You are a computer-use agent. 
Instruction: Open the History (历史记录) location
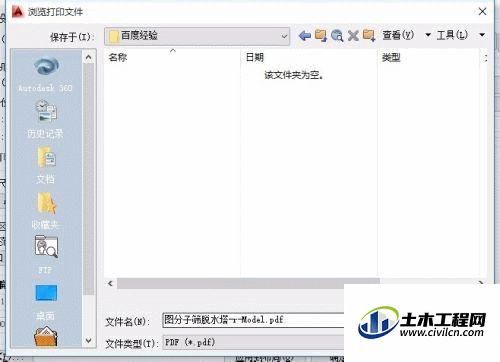coord(46,119)
